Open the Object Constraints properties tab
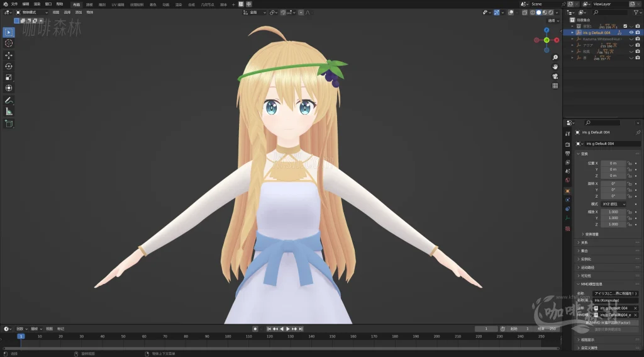This screenshot has width=644, height=357. coord(568,209)
